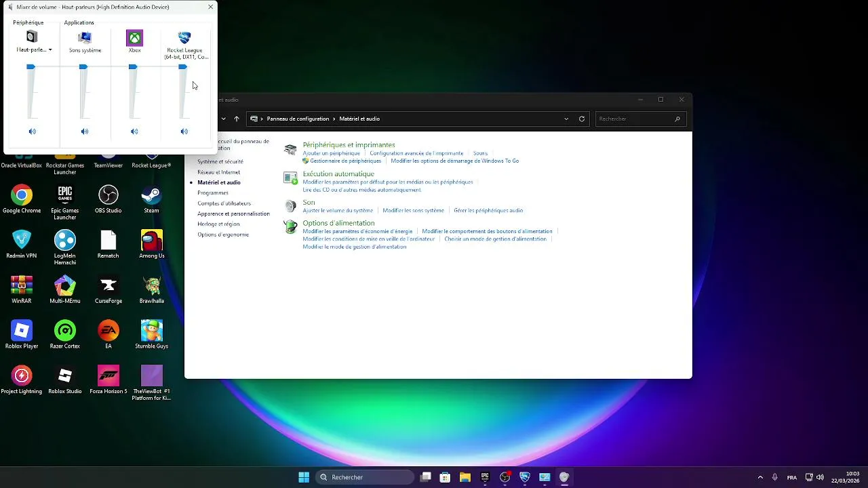Open Options d'ergonomie category

coord(223,235)
